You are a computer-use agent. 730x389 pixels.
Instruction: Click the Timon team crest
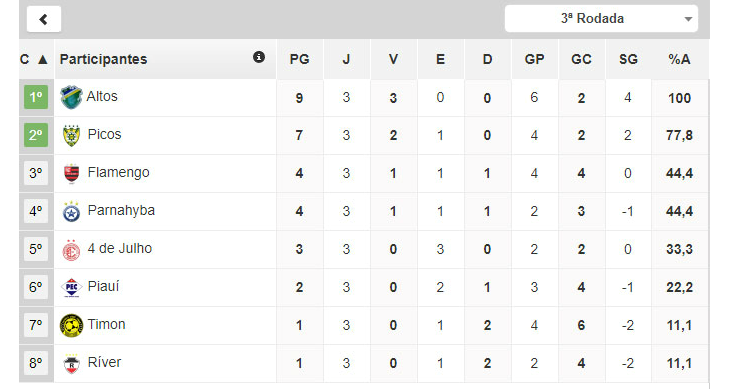coord(71,325)
